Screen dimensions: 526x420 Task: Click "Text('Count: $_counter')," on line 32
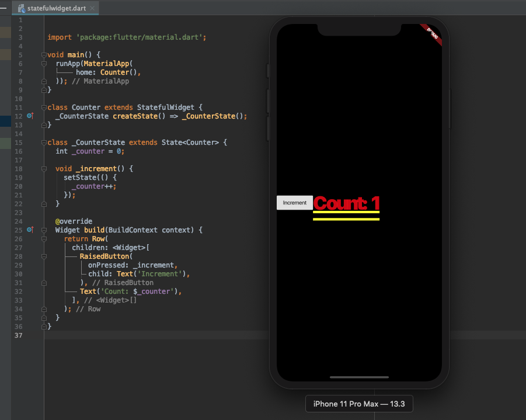pos(131,291)
